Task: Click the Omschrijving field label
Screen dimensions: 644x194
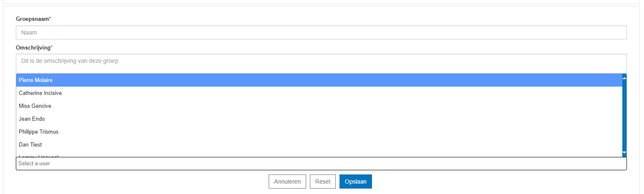Action: click(33, 48)
